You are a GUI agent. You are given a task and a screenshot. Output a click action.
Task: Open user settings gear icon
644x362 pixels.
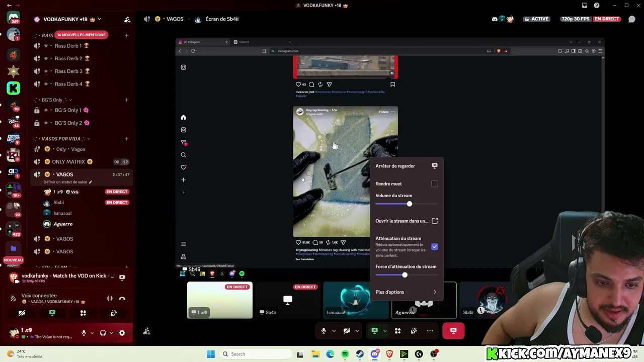122,332
